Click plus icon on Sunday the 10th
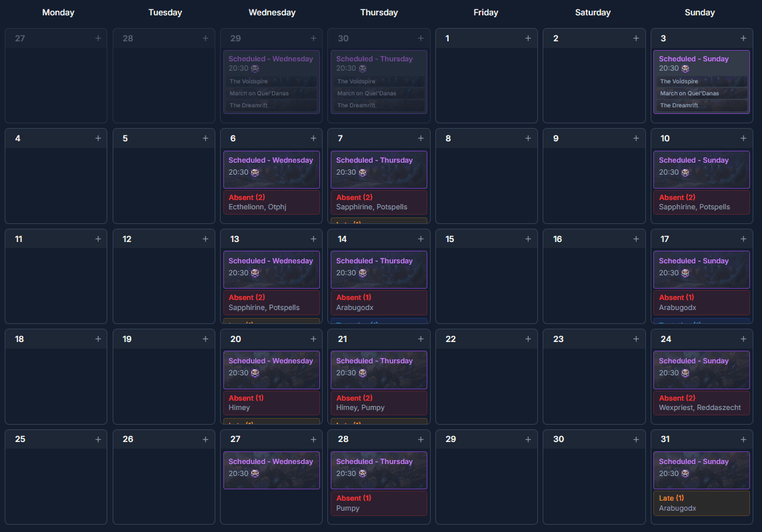This screenshot has width=762, height=532. (x=743, y=139)
